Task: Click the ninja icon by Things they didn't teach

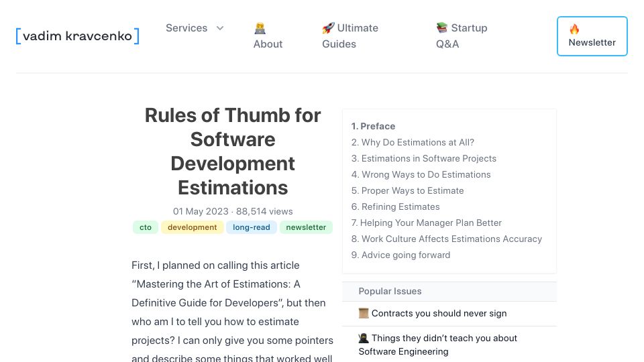Action: (364, 338)
